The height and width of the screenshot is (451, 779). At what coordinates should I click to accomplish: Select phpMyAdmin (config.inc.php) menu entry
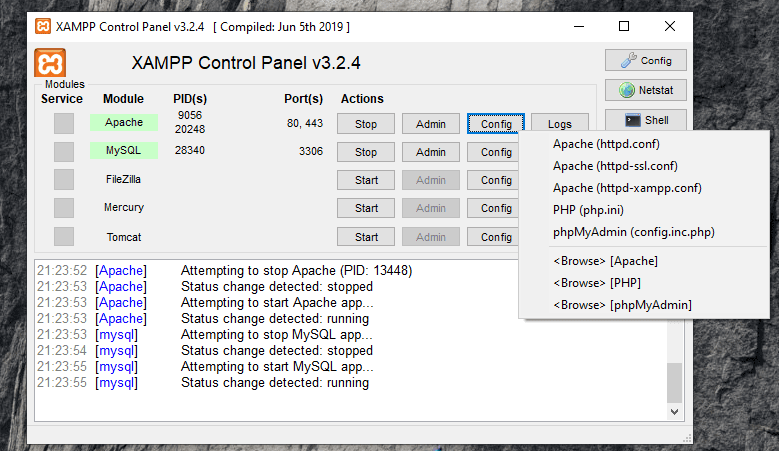pyautogui.click(x=644, y=232)
